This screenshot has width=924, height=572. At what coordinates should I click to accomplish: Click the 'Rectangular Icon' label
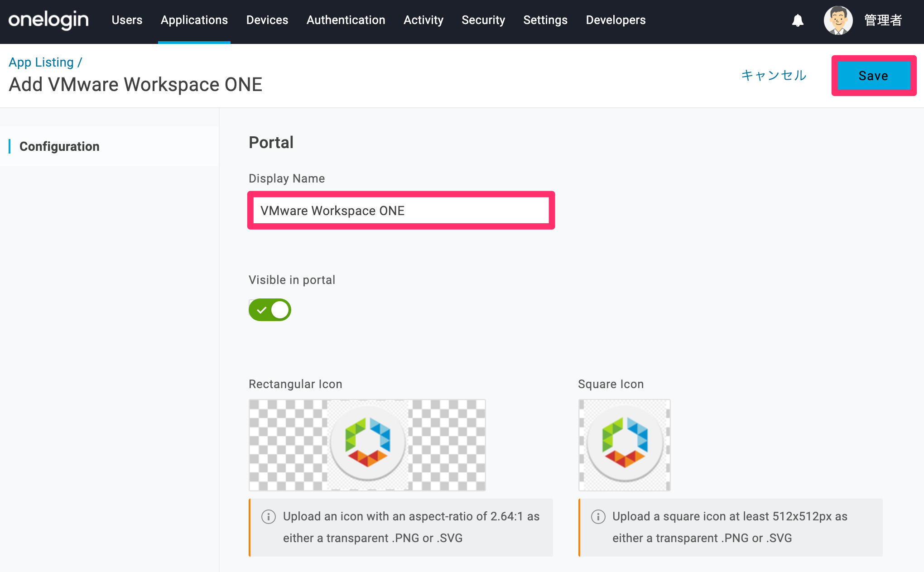click(x=295, y=384)
